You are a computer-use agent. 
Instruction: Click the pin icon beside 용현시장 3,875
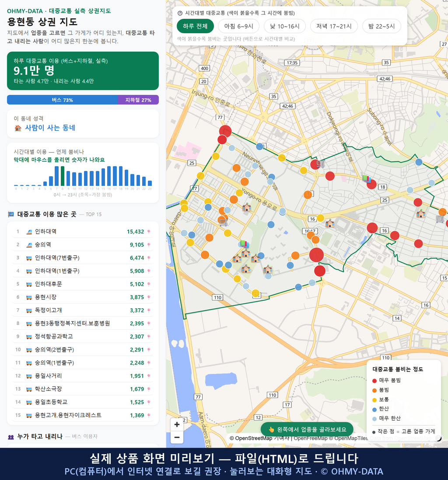click(x=149, y=297)
